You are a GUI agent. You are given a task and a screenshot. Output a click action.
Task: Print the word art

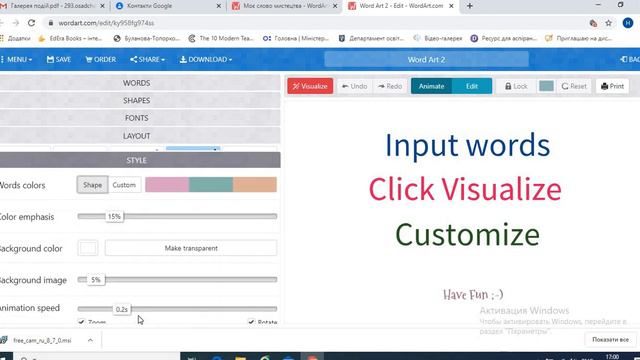[x=612, y=86]
